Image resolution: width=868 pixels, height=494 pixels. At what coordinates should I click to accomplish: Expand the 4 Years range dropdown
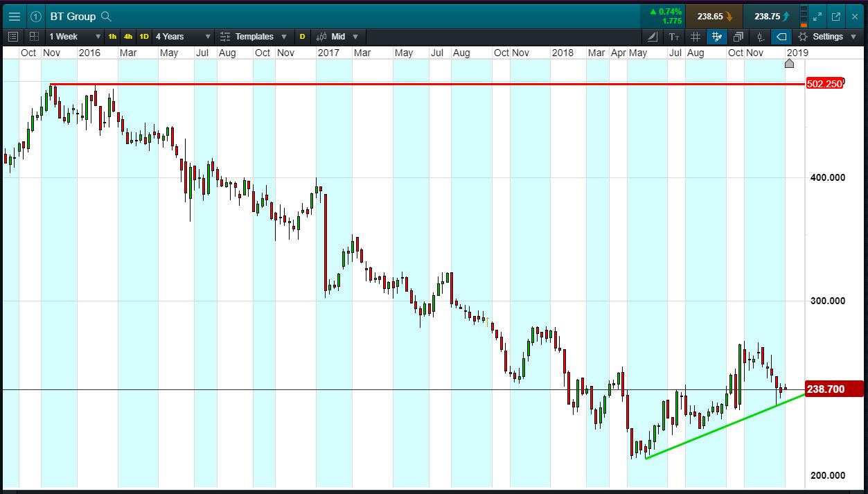coord(183,37)
